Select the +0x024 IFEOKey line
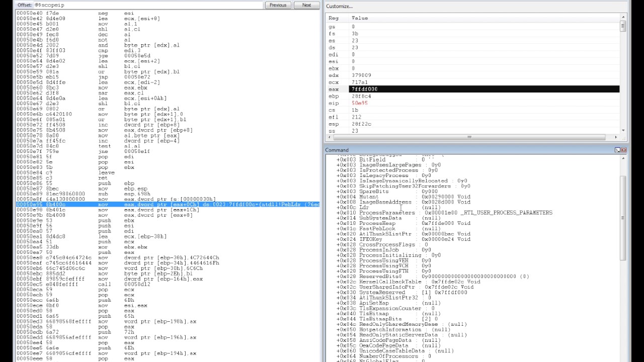Viewport: 644px width, 362px height. 404,239
